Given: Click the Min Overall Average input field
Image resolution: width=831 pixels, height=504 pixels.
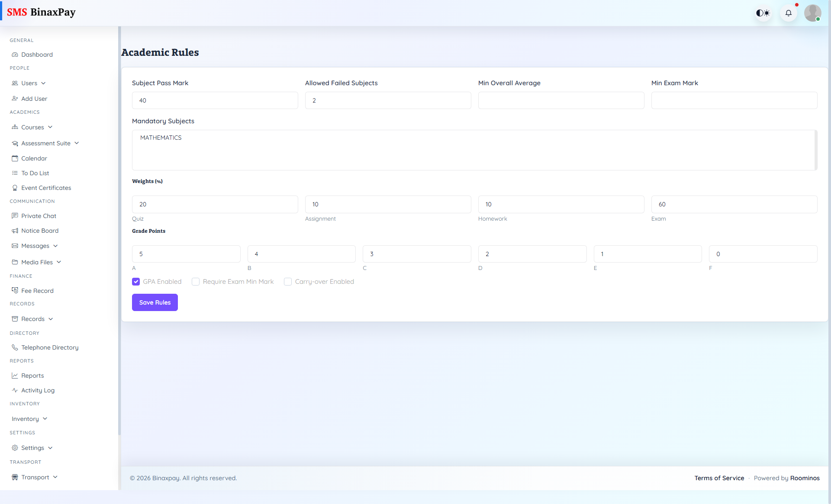Looking at the screenshot, I should click(x=561, y=100).
